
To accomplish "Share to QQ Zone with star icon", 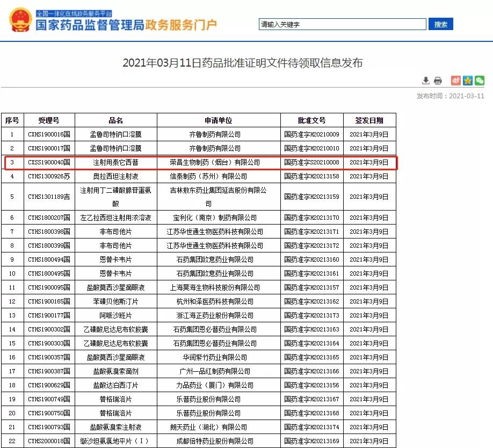I will pyautogui.click(x=468, y=81).
